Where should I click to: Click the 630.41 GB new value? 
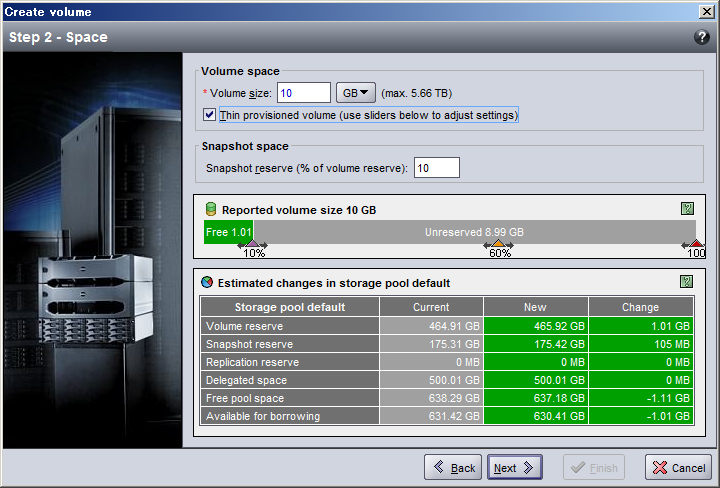pos(535,416)
